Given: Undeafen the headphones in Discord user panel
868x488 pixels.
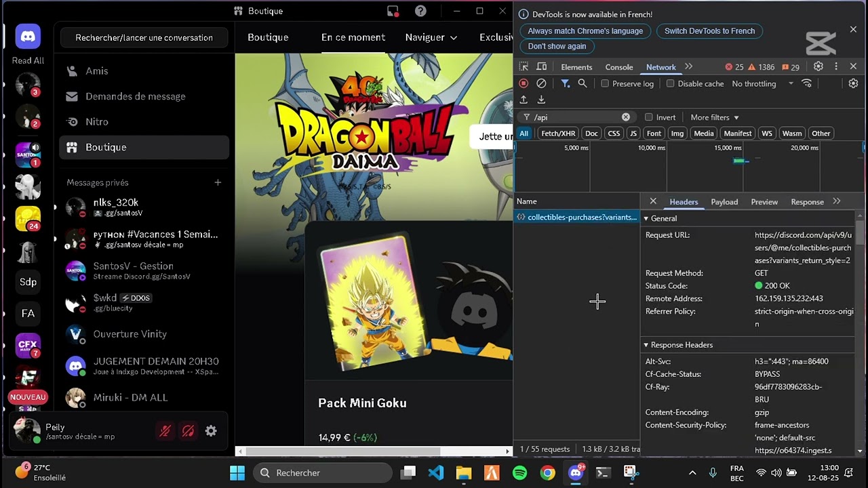Looking at the screenshot, I should point(188,431).
